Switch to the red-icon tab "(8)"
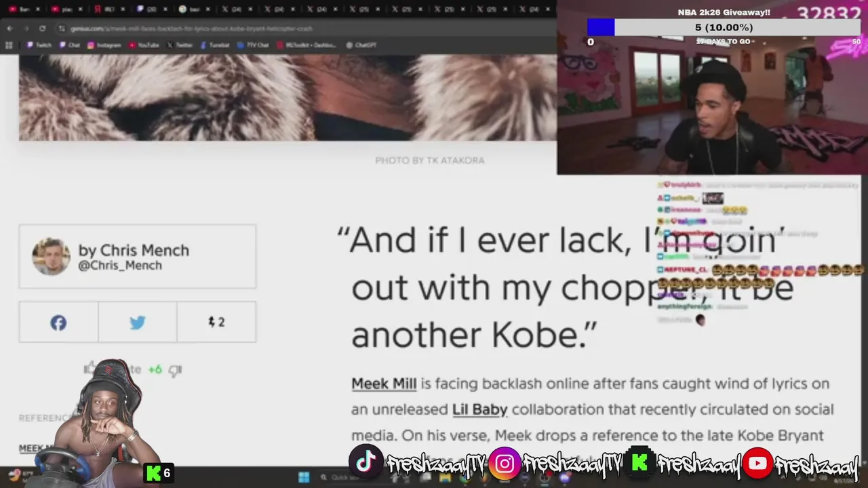This screenshot has width=868, height=488. click(x=104, y=9)
